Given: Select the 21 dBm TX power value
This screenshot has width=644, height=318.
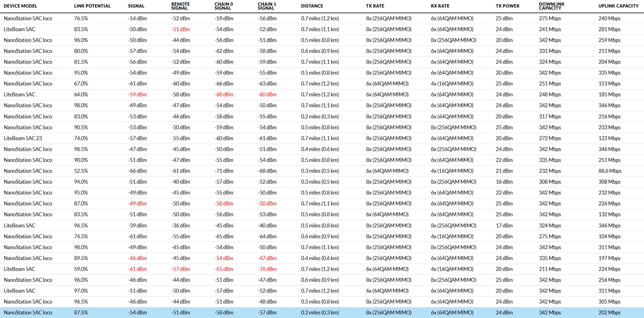Looking at the screenshot, I should point(504,171).
